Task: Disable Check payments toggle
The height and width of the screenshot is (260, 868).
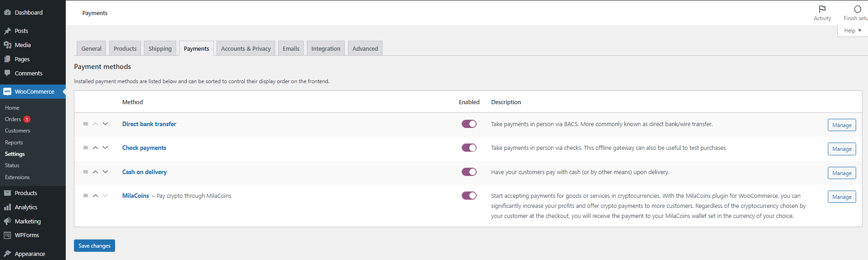Action: [x=469, y=148]
